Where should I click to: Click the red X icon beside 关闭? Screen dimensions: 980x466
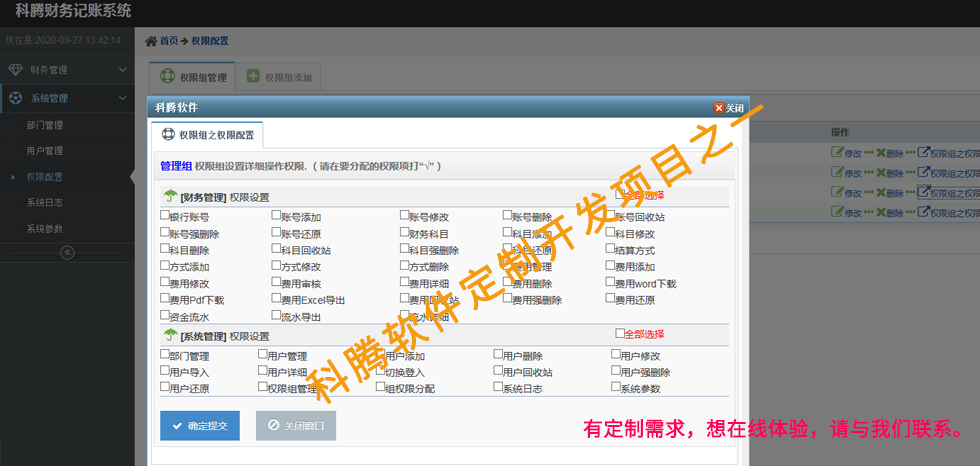point(719,108)
